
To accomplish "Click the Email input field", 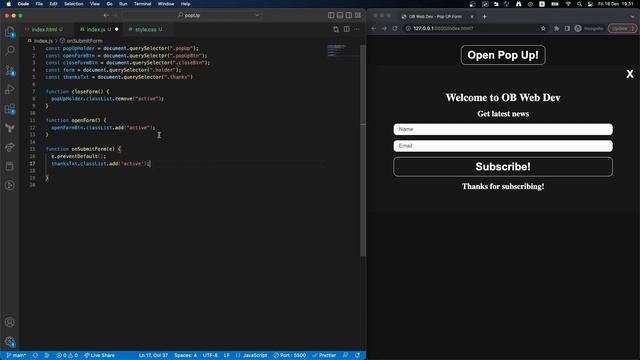I will click(503, 146).
